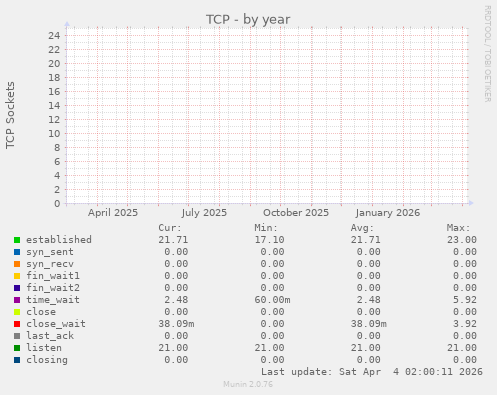Click the 'Avg:' column header
This screenshot has width=497, height=395.
point(362,228)
